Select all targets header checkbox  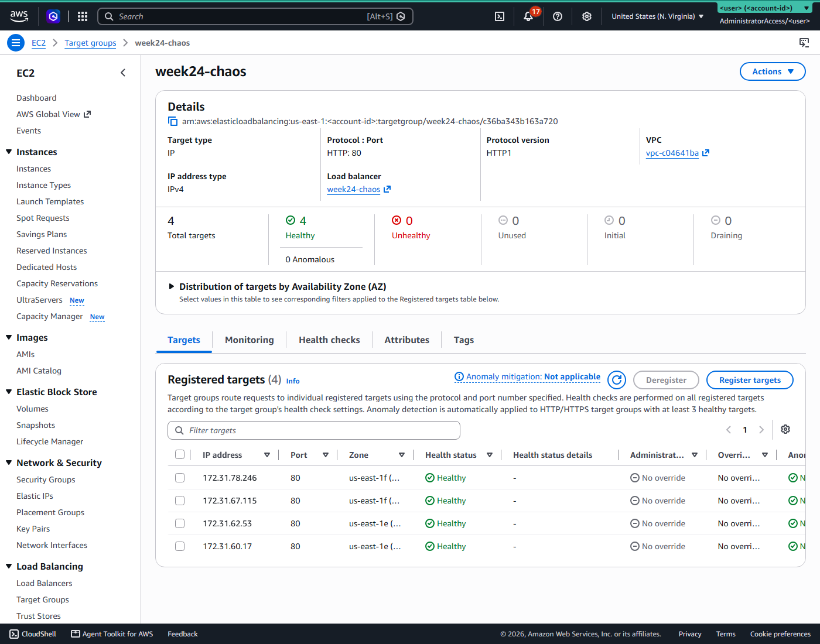tap(180, 454)
